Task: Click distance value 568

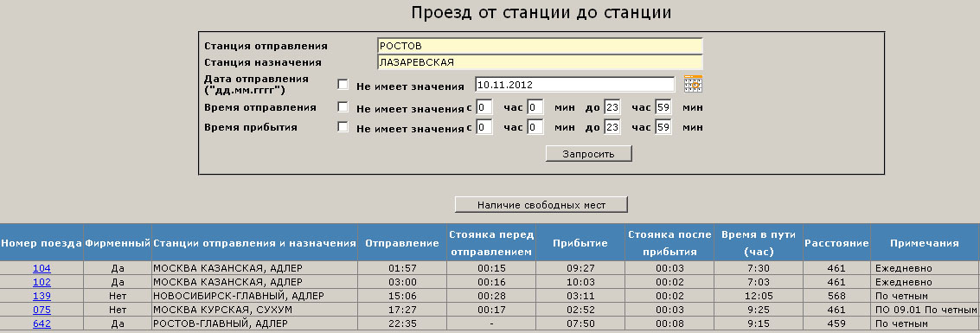Action: pyautogui.click(x=836, y=296)
